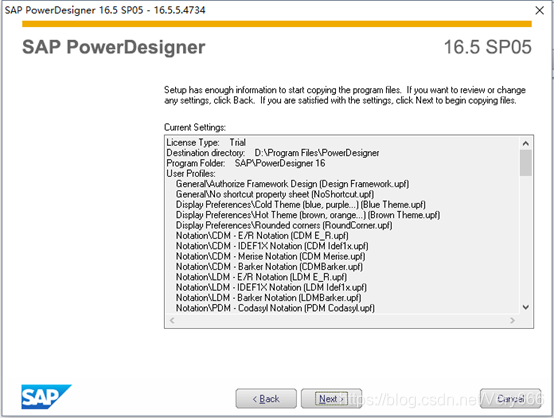Click the 'Rounded corners' preference line
The width and height of the screenshot is (554, 418).
coord(284,225)
